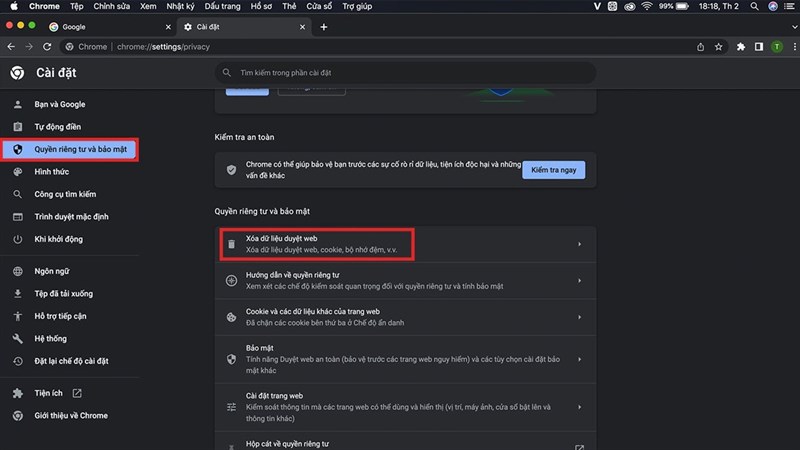This screenshot has height=450, width=800.
Task: Open the extensions puzzle piece icon
Action: point(741,46)
